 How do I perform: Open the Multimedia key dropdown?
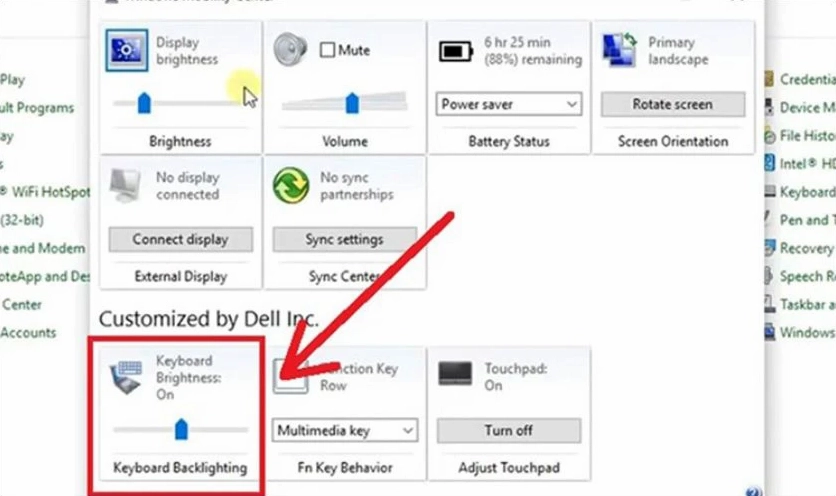(345, 430)
